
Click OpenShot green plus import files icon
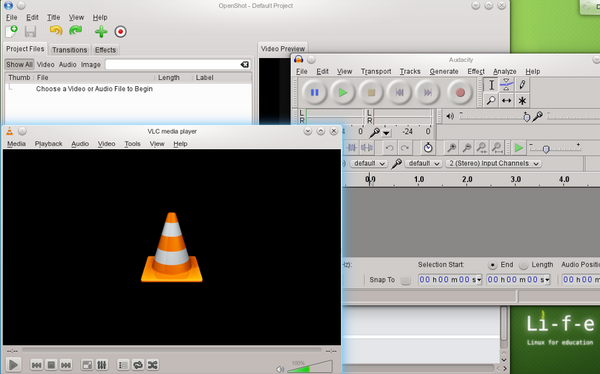(101, 31)
